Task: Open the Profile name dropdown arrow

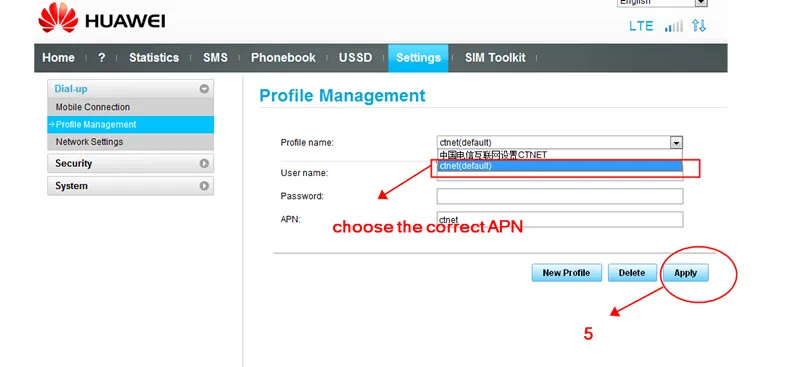Action: pyautogui.click(x=676, y=143)
